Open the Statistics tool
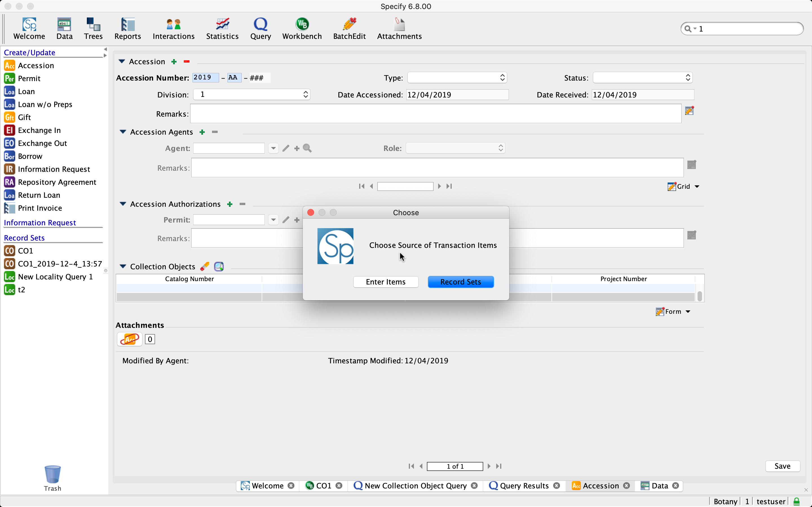This screenshot has width=812, height=507. click(222, 28)
